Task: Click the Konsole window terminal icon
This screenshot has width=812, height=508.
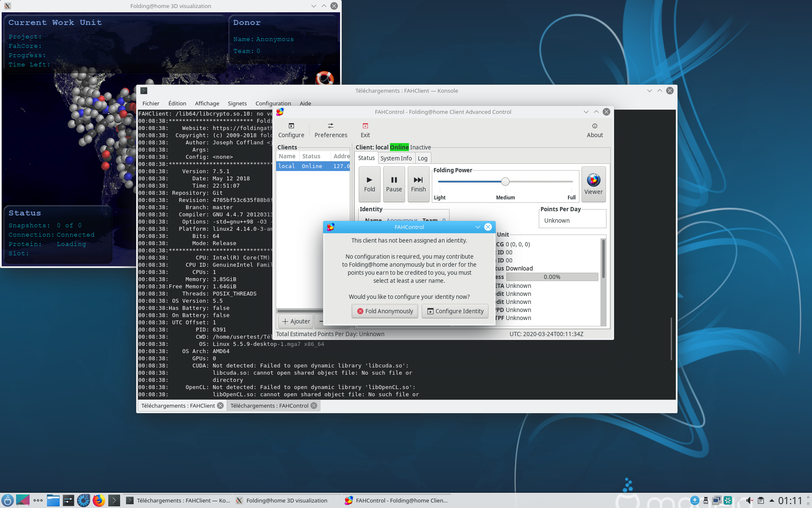Action: coord(144,91)
